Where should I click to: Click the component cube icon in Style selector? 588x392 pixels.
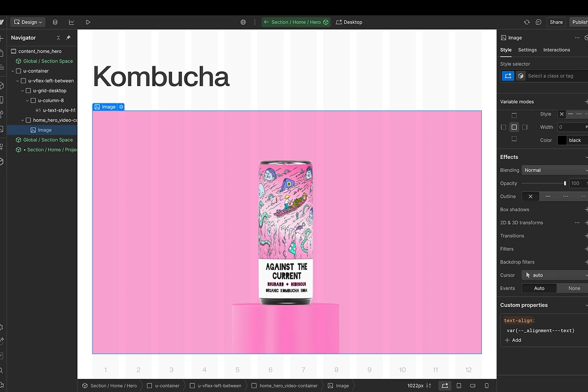tap(521, 76)
